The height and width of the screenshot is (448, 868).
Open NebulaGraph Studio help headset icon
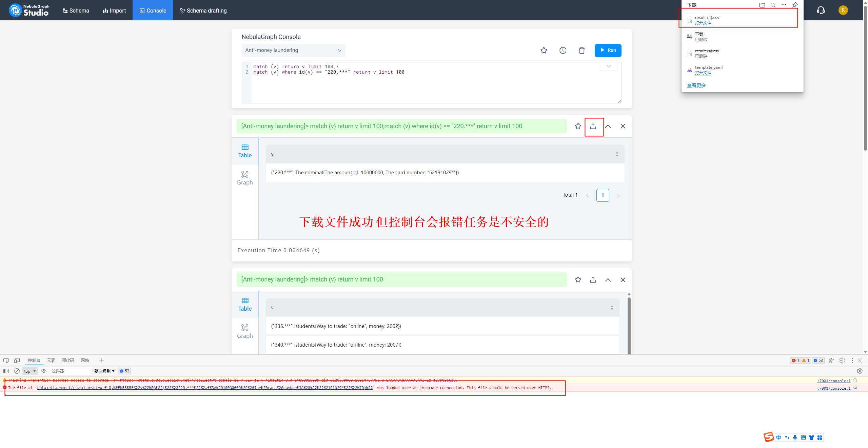821,10
